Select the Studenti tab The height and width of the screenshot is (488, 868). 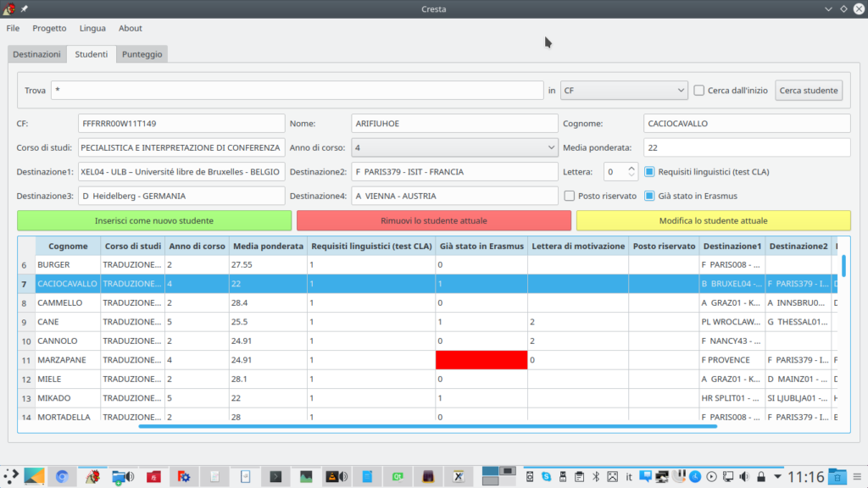click(92, 54)
